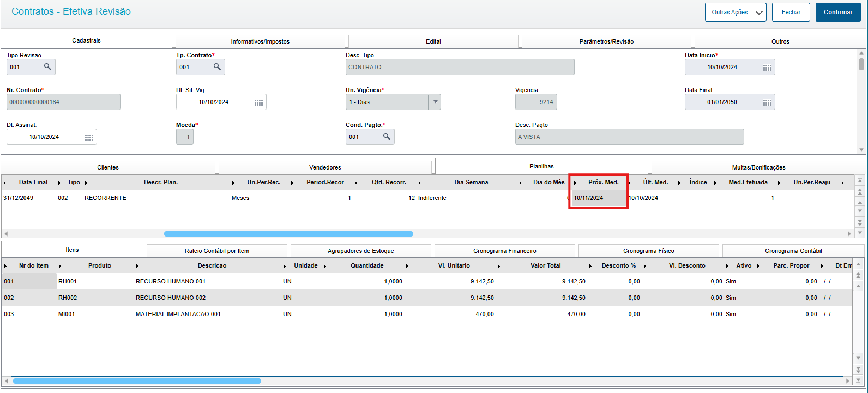Image resolution: width=868 pixels, height=393 pixels.
Task: Open the Tp. Contrato lookup magnifier
Action: [x=217, y=67]
